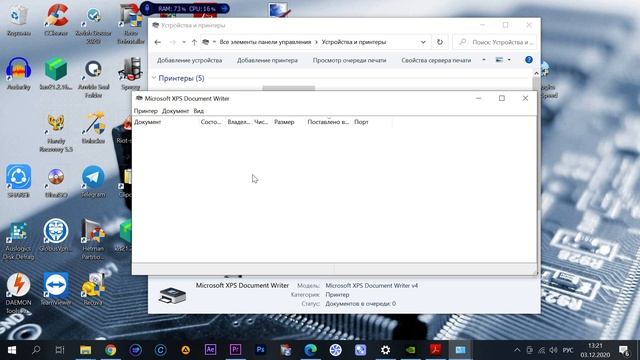
Task: Click Добавление принтера toolbar button
Action: (x=267, y=60)
